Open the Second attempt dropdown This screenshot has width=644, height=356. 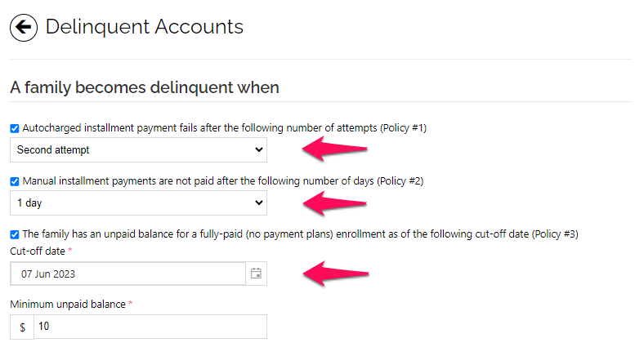138,150
